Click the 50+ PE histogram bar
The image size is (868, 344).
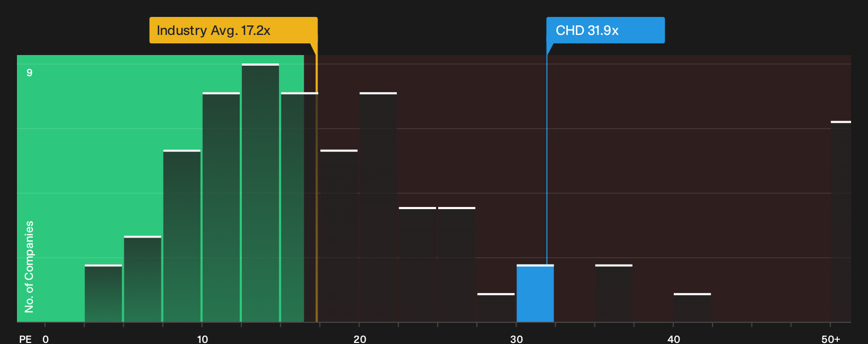[841, 221]
